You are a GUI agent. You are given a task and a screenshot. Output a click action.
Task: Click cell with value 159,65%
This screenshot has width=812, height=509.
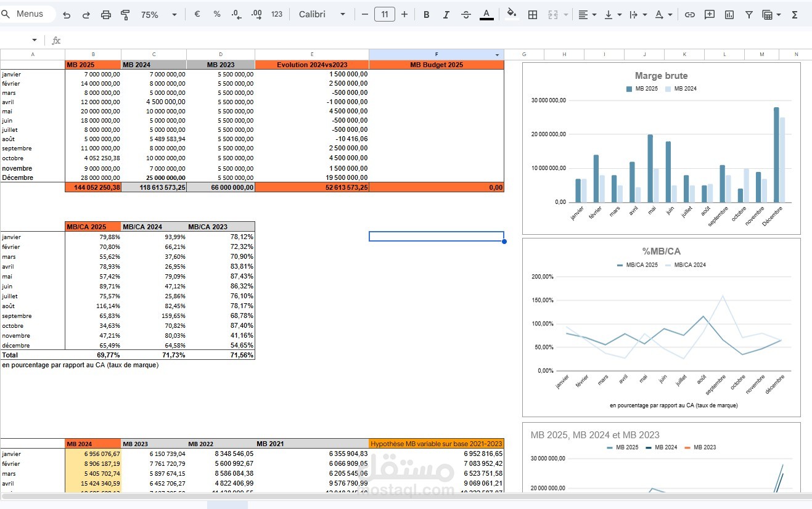click(154, 316)
